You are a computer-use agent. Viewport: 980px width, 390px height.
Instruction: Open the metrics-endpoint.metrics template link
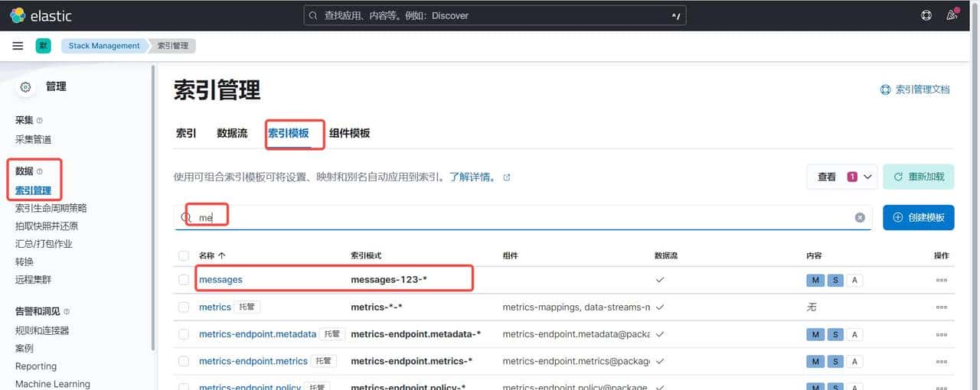click(253, 361)
